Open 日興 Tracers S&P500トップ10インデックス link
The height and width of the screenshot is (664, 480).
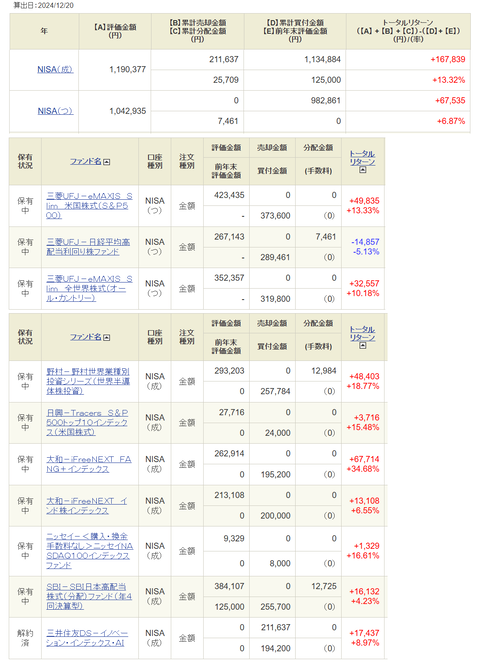coord(87,422)
